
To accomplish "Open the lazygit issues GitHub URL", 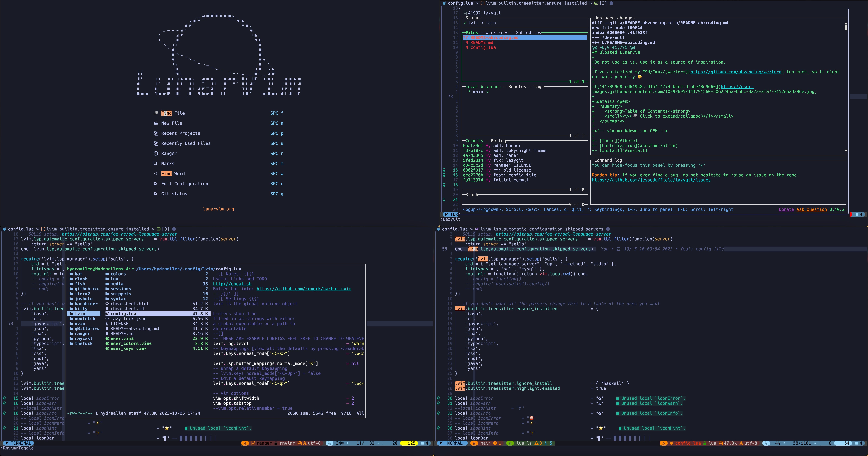I will [x=651, y=180].
